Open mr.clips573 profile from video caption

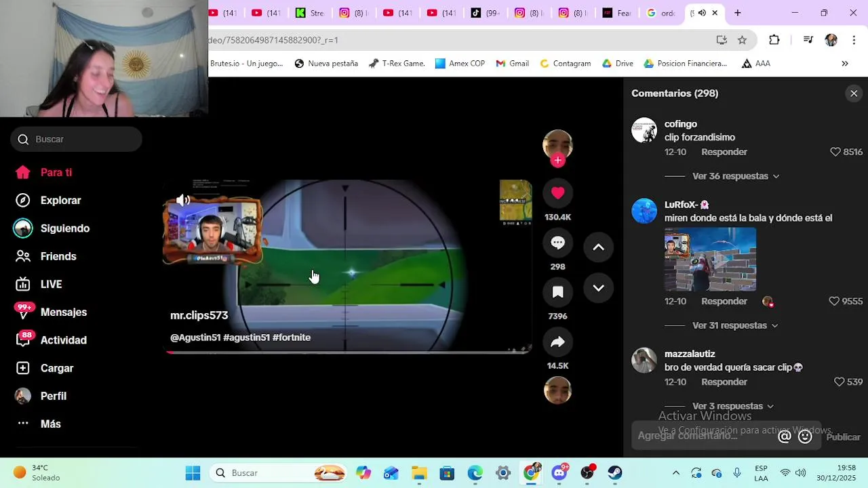tap(199, 315)
